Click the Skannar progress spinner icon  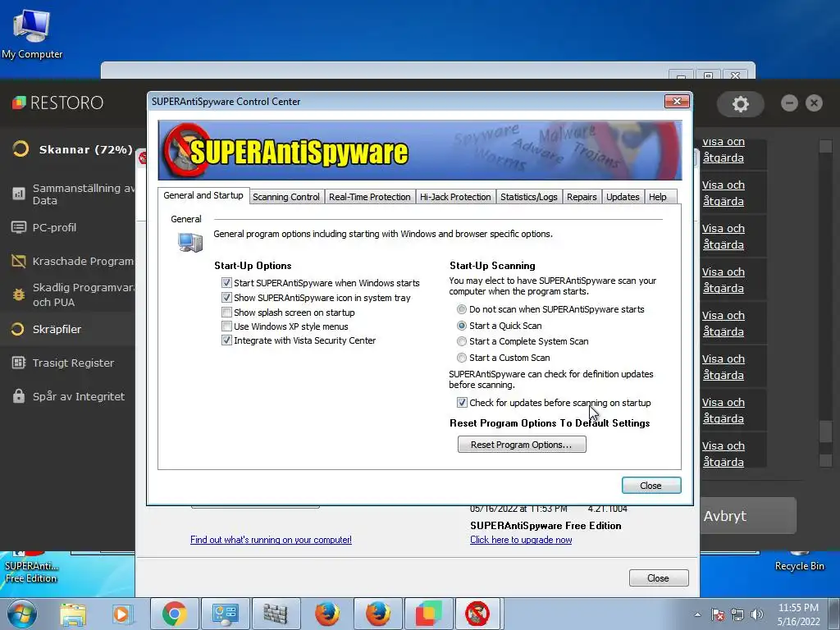click(21, 148)
